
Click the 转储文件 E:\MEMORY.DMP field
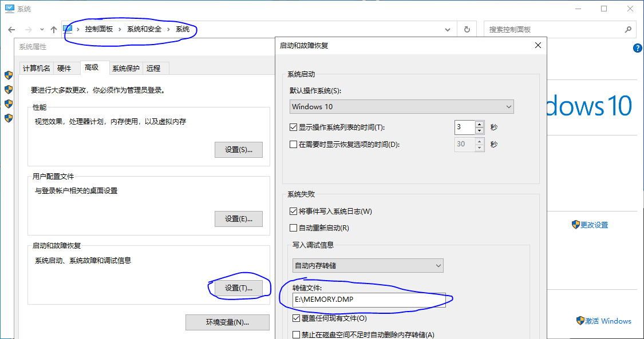369,300
